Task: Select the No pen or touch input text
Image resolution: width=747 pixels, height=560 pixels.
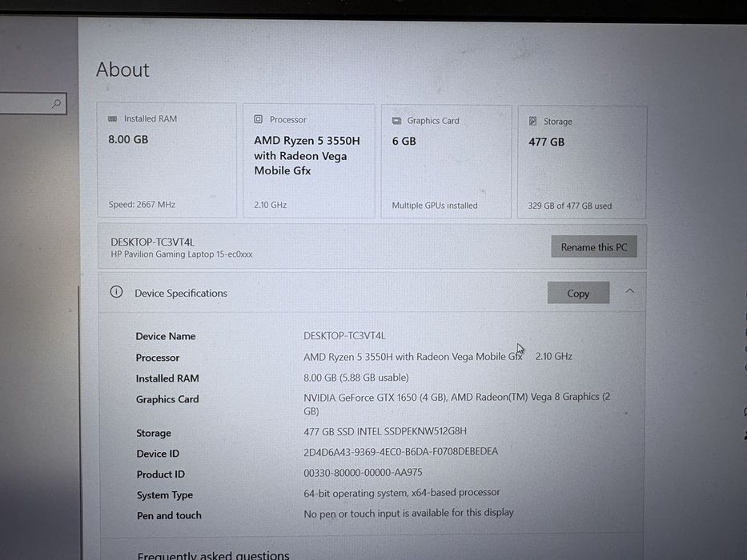Action: pos(409,513)
